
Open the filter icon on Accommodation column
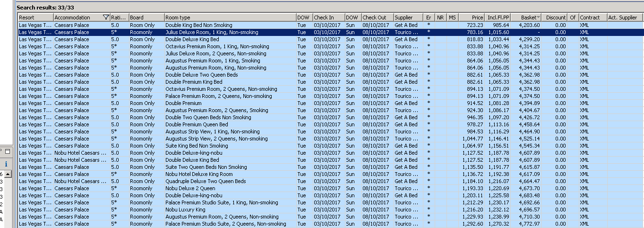click(x=106, y=18)
